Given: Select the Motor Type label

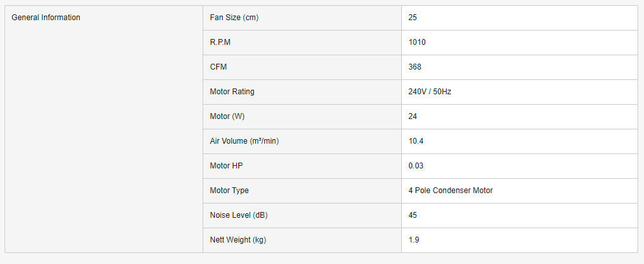Looking at the screenshot, I should (229, 191).
